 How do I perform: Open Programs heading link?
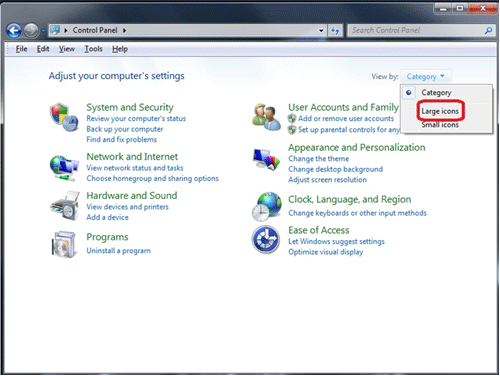point(107,237)
